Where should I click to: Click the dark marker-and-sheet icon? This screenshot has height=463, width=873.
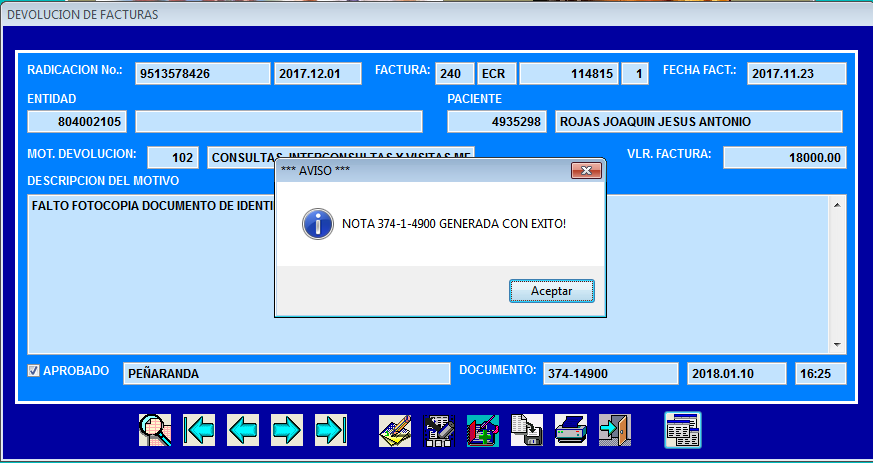pyautogui.click(x=439, y=430)
